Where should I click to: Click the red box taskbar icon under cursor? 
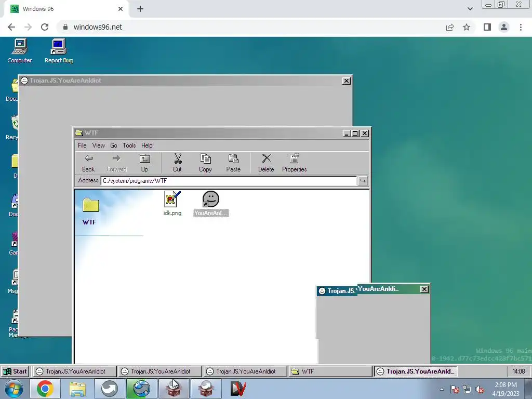[174, 389]
